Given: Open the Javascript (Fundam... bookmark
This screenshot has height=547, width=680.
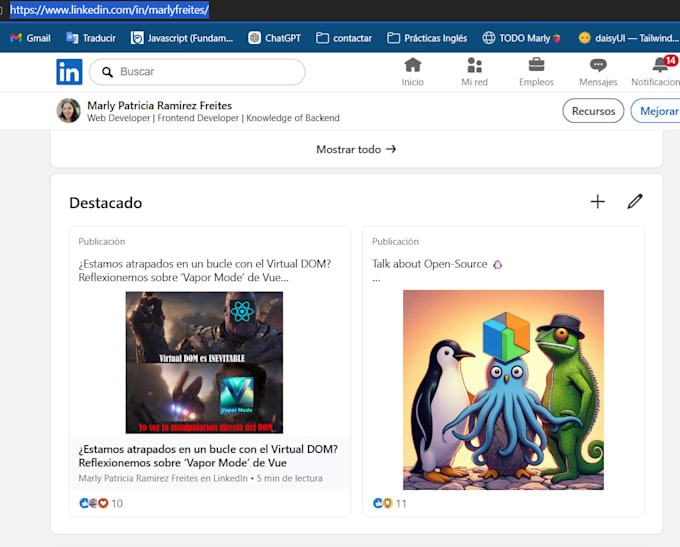Looking at the screenshot, I should tap(182, 38).
